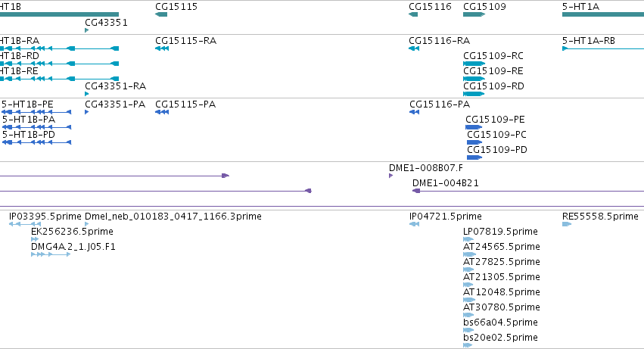Select transcript 5-HT1A-RB label
Screen dimensions: 644x349
click(589, 41)
